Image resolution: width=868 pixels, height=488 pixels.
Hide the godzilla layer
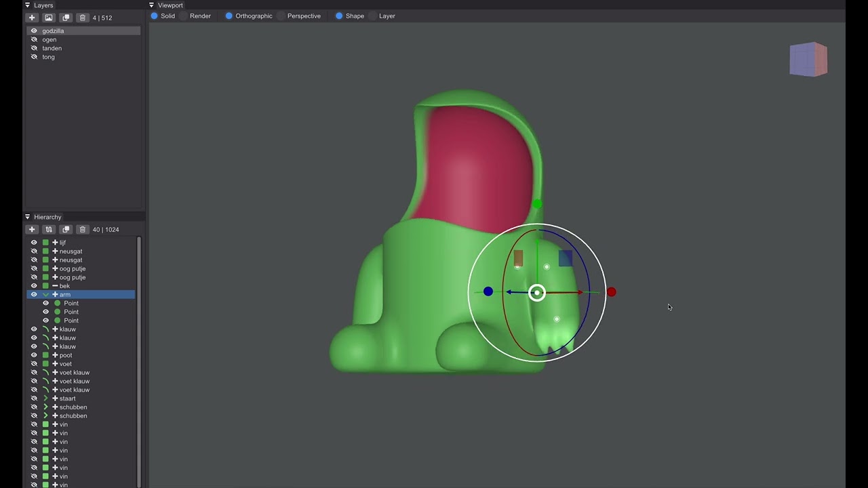pos(34,30)
